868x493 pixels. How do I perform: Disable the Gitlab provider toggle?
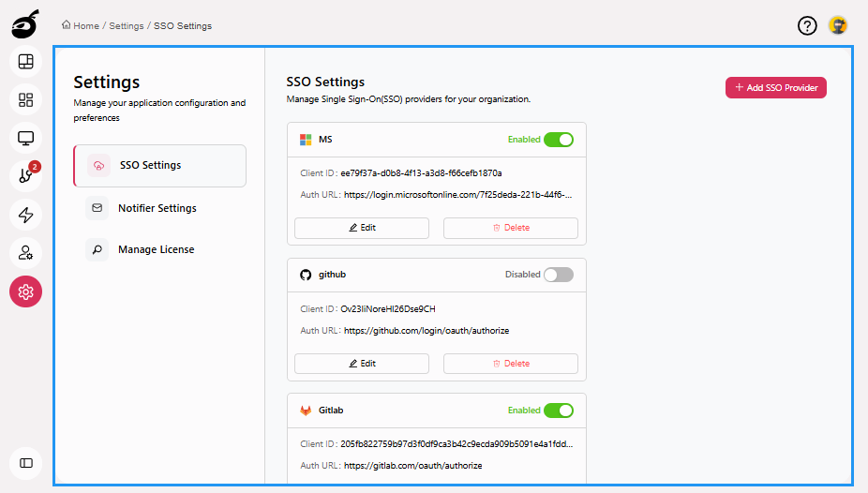click(x=559, y=411)
